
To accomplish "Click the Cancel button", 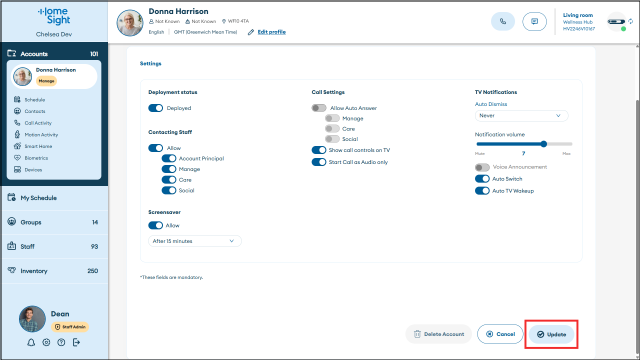I will (500, 334).
